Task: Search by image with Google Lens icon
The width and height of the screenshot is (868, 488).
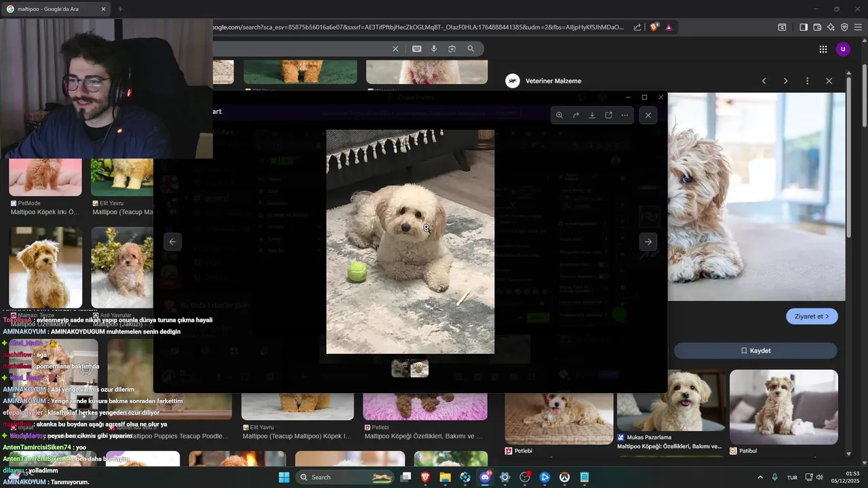Action: tap(452, 49)
